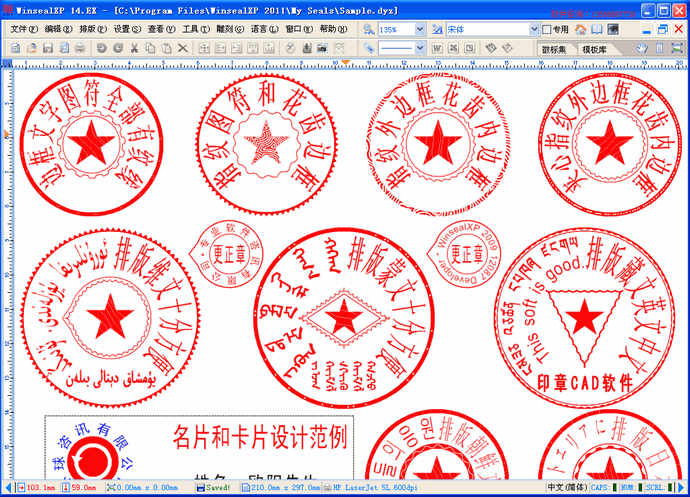690x497 pixels.
Task: Click the home house icon
Action: [581, 29]
